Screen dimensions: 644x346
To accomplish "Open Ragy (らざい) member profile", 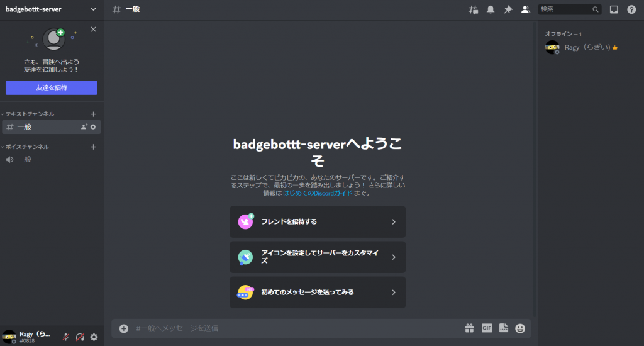I will coord(591,48).
